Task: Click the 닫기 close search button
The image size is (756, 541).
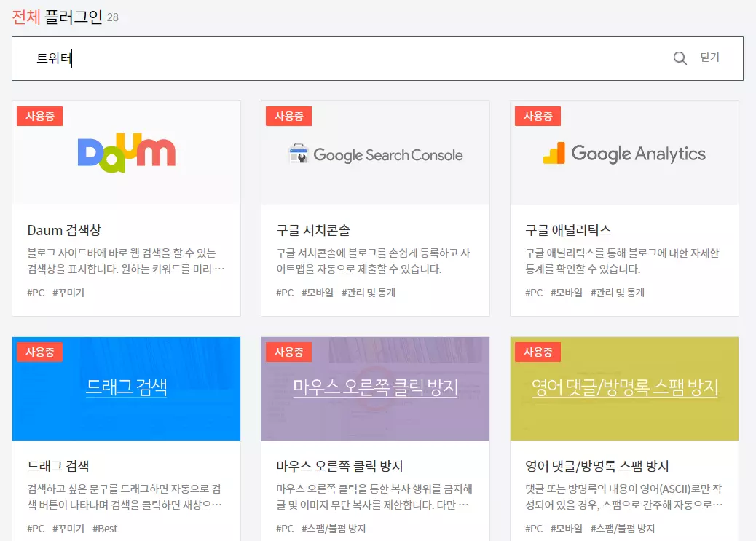Action: pyautogui.click(x=709, y=58)
